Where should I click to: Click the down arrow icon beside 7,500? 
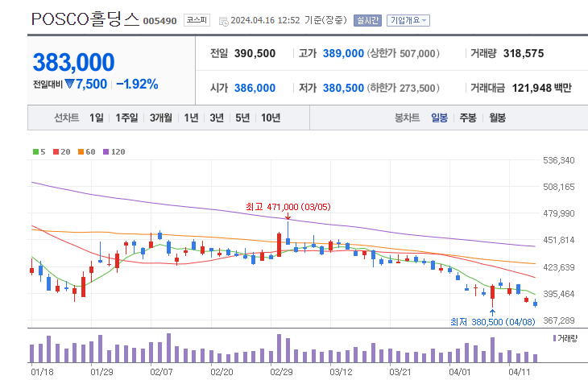pos(69,84)
